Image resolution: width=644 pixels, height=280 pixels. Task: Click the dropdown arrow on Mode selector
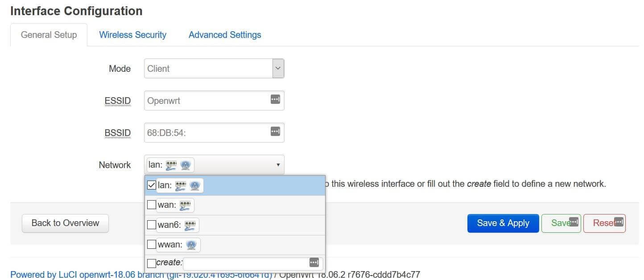[x=277, y=68]
